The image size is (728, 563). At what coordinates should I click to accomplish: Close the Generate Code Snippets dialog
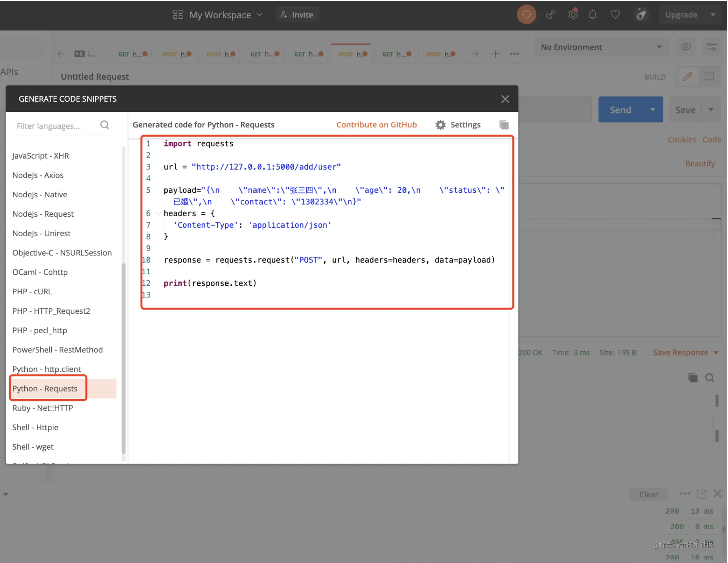tap(505, 99)
